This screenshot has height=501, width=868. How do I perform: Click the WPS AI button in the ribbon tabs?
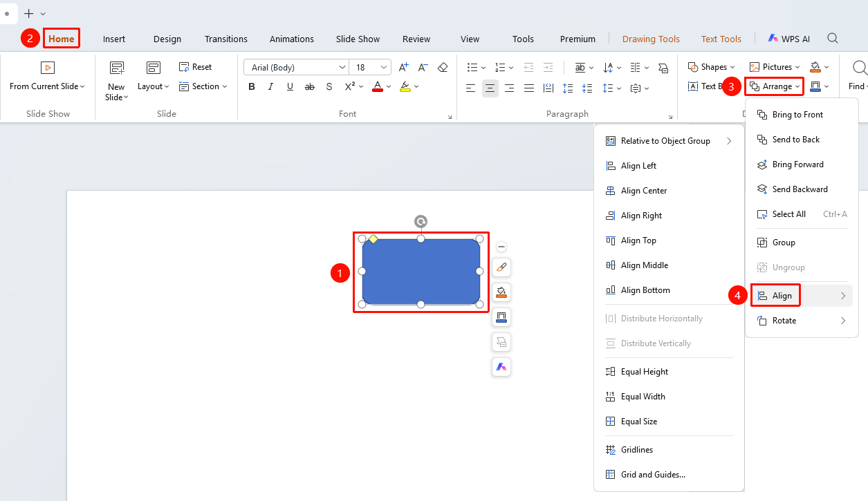pyautogui.click(x=788, y=39)
